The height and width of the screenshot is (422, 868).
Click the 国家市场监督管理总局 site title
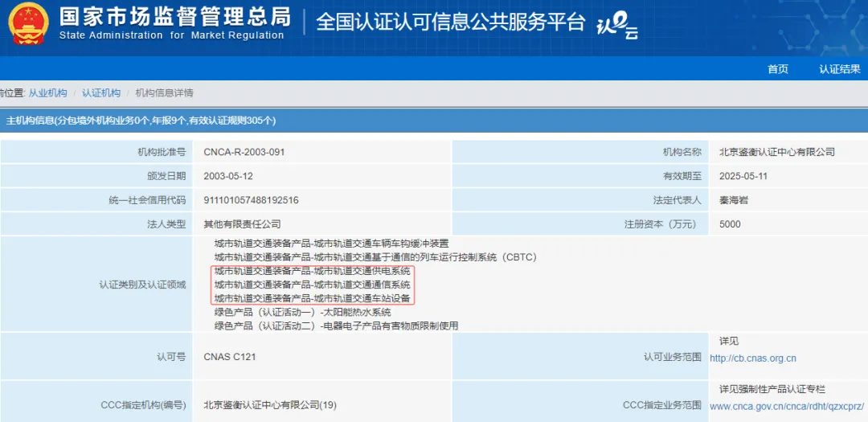pos(174,16)
